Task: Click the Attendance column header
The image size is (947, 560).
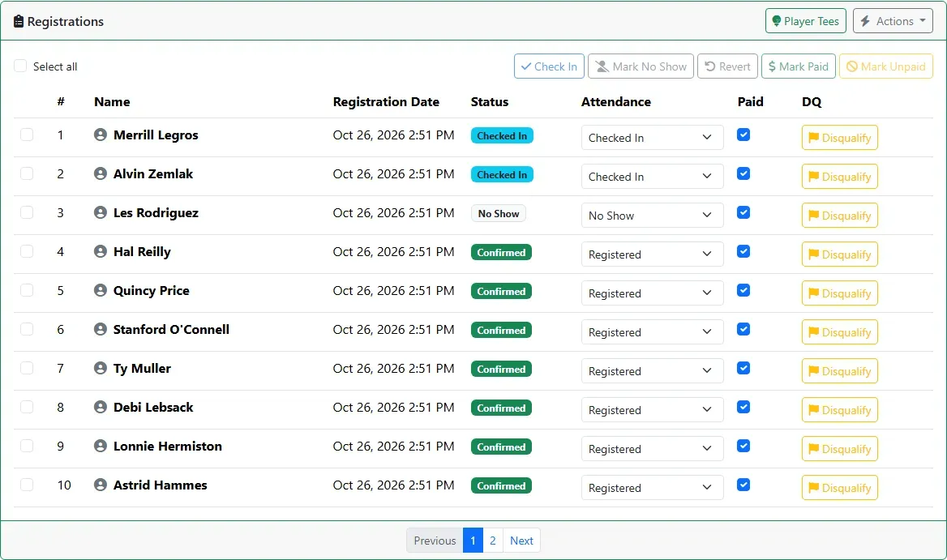Action: point(616,102)
